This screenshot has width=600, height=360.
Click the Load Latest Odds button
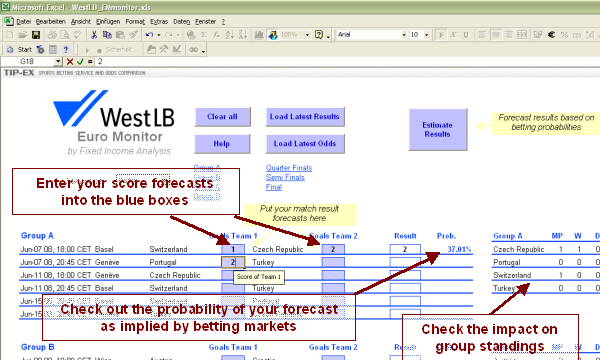[x=305, y=144]
